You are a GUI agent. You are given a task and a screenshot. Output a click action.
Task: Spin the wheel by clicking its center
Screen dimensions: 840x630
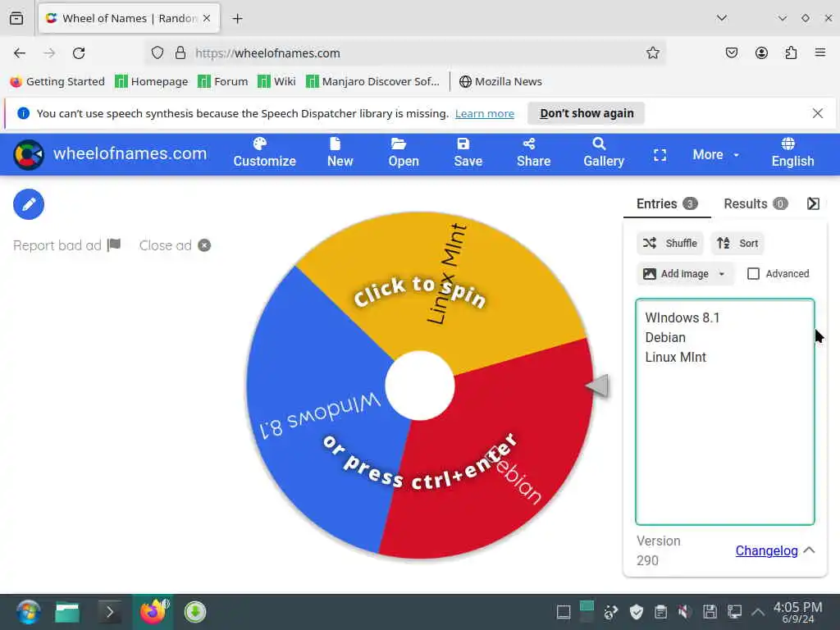(x=420, y=386)
